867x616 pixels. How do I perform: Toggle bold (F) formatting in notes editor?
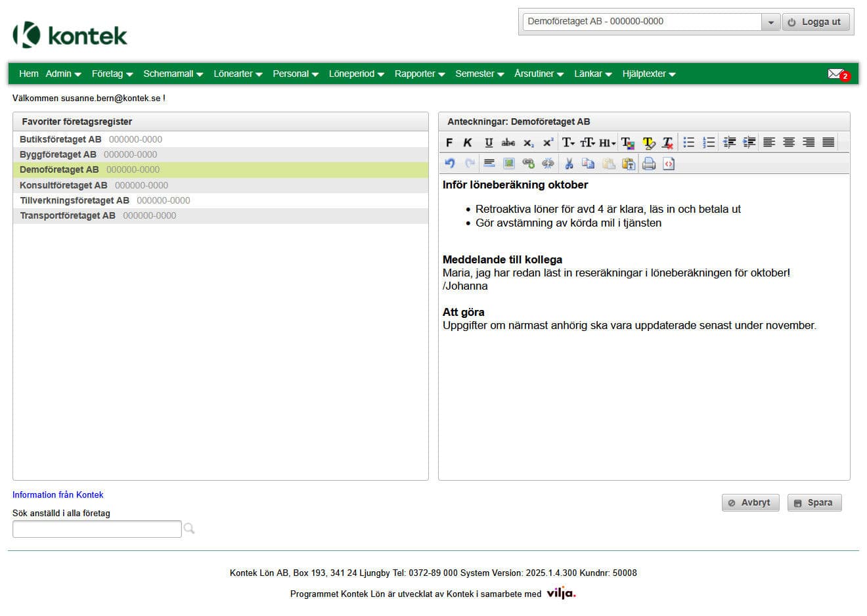tap(449, 143)
